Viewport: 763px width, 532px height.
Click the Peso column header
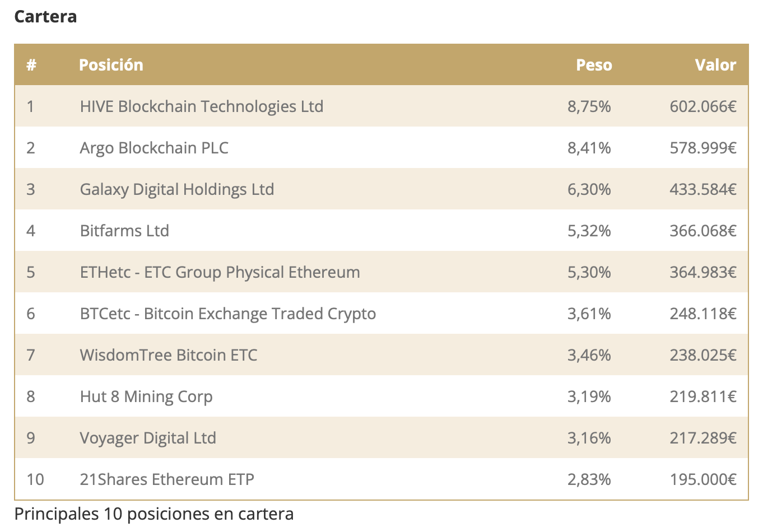pyautogui.click(x=594, y=65)
